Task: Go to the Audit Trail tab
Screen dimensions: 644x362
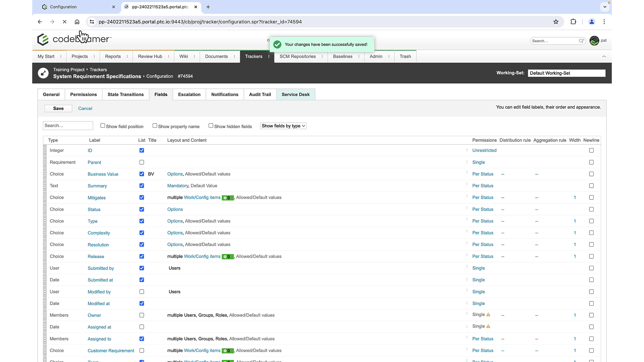Action: pyautogui.click(x=260, y=95)
